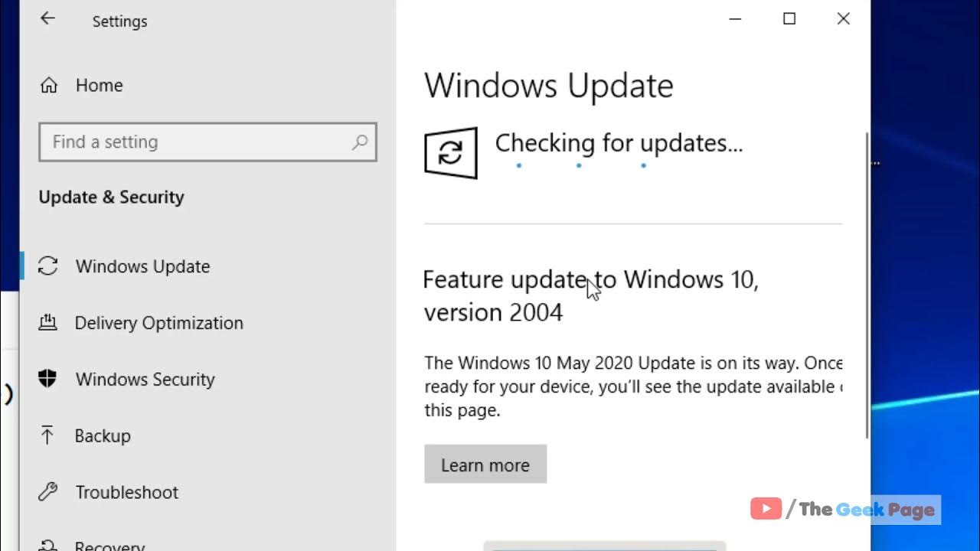Click the magnifier icon in the search box

360,142
